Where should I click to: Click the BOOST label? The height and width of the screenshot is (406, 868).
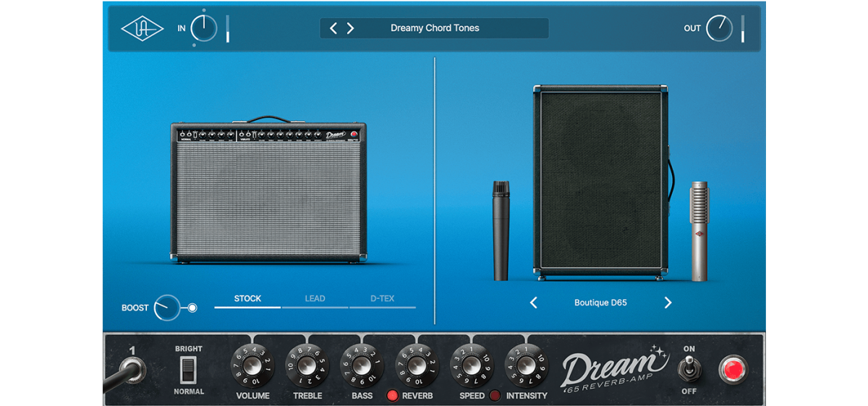[135, 308]
